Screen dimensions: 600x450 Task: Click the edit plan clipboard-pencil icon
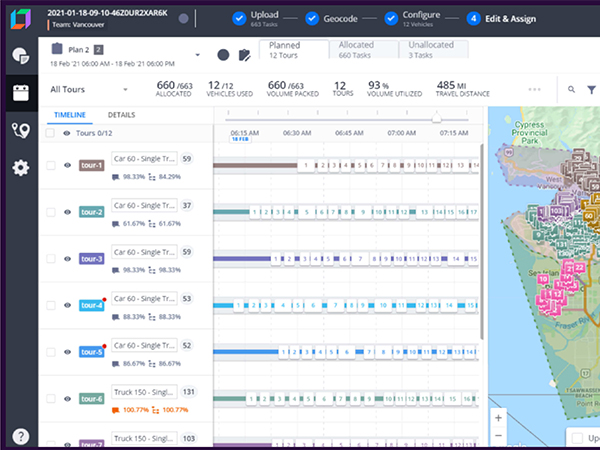[245, 55]
